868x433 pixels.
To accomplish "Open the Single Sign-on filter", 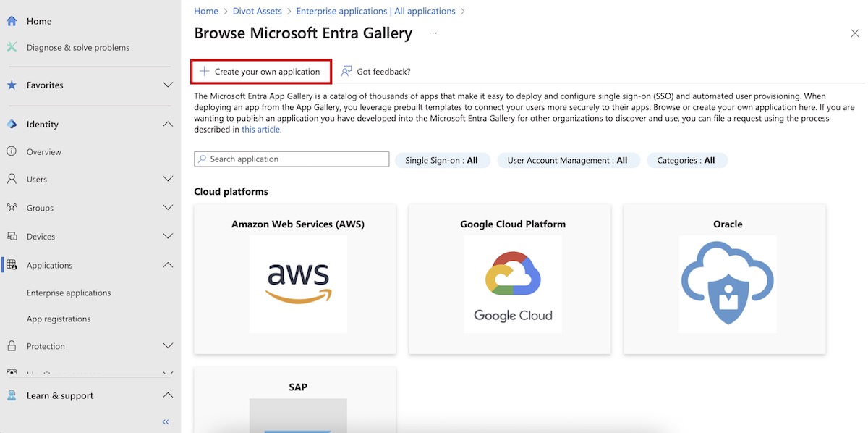I will tap(441, 161).
